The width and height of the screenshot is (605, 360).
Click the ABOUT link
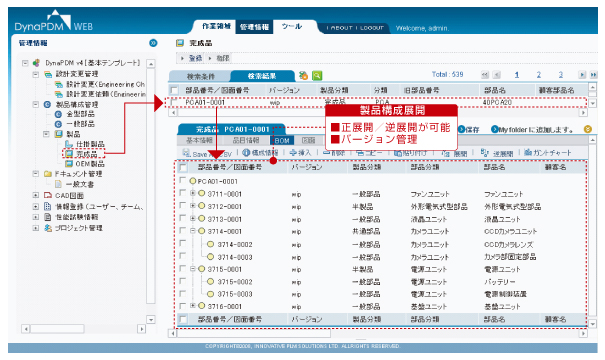(341, 28)
